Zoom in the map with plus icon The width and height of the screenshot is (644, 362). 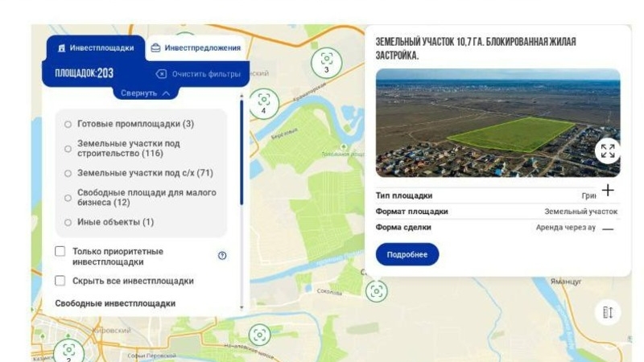coord(608,190)
